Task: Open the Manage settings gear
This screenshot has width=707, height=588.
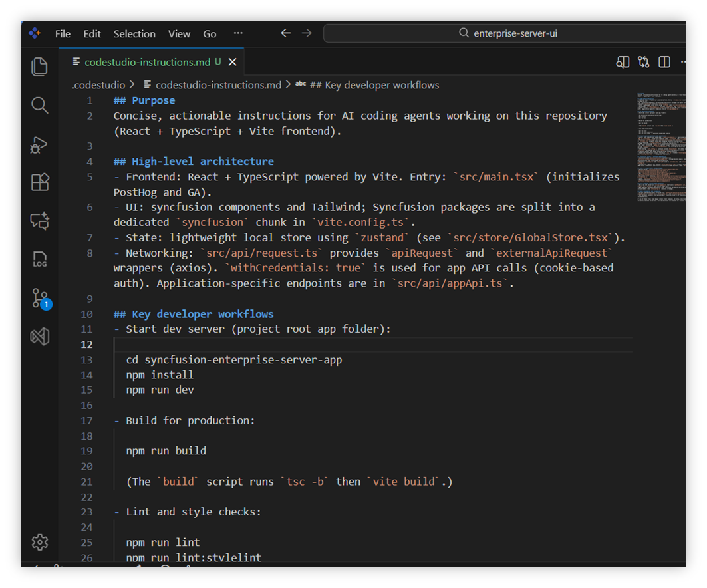Action: pyautogui.click(x=39, y=543)
